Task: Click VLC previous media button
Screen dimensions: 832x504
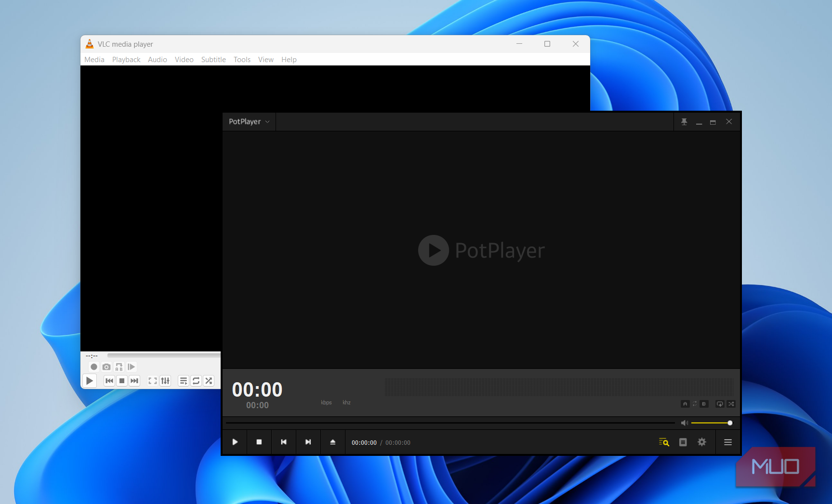Action: pos(109,381)
